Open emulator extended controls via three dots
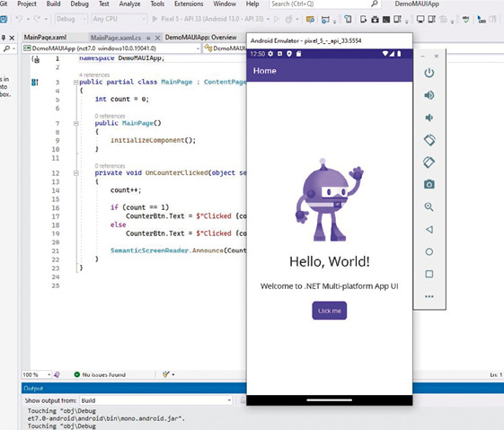The image size is (504, 430). (429, 296)
